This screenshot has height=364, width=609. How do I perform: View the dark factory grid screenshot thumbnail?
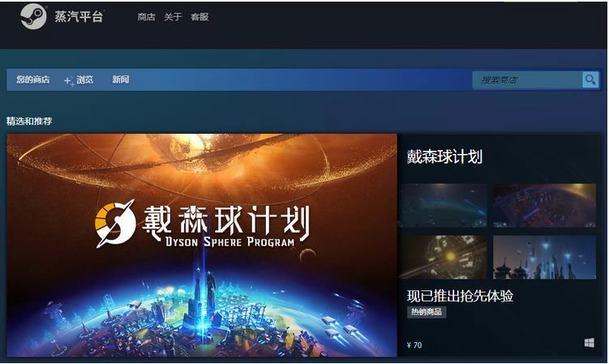[x=544, y=205]
